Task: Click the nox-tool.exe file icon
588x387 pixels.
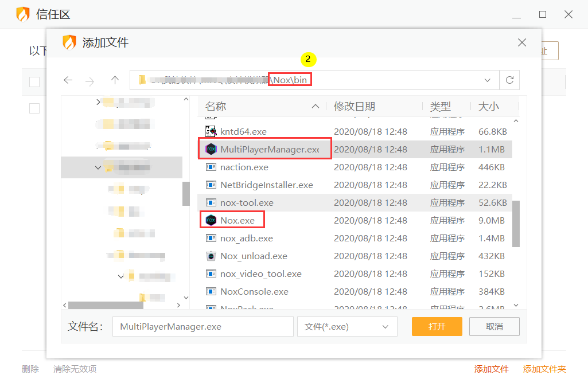Action: tap(211, 203)
